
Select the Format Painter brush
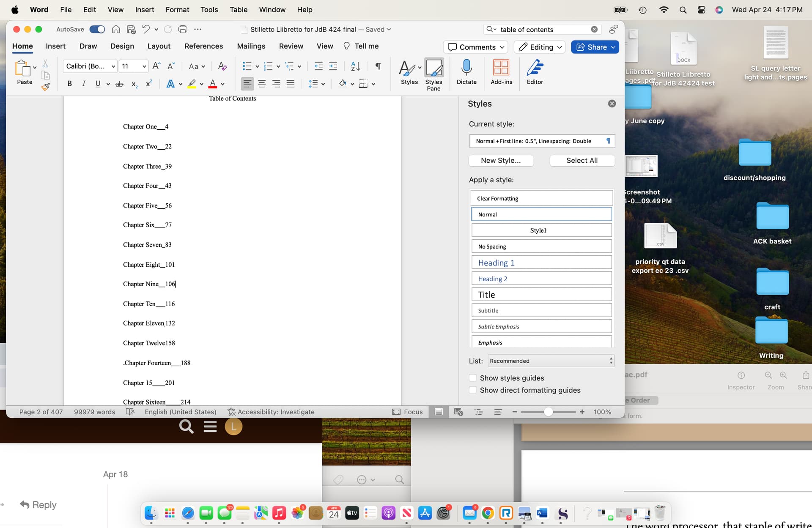tap(45, 87)
